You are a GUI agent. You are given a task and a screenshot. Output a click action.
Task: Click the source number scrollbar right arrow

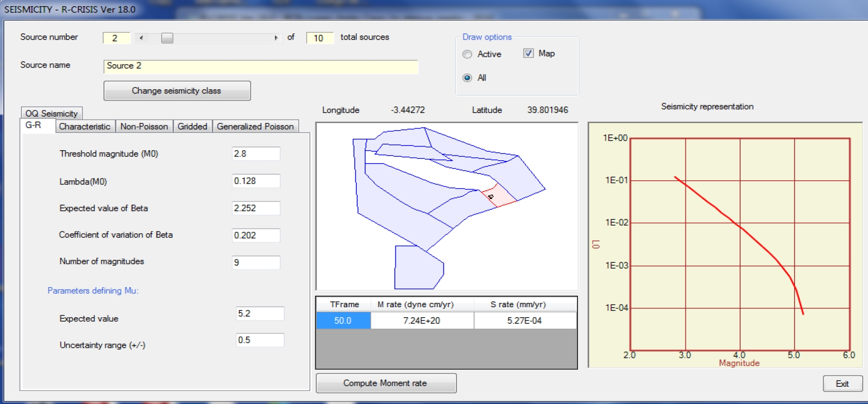pos(276,38)
